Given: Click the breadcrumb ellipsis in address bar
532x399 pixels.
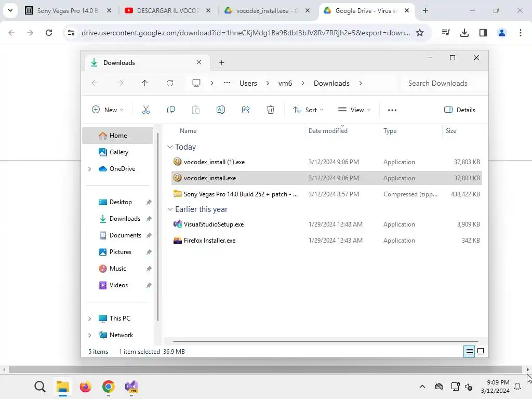Looking at the screenshot, I should 227,83.
